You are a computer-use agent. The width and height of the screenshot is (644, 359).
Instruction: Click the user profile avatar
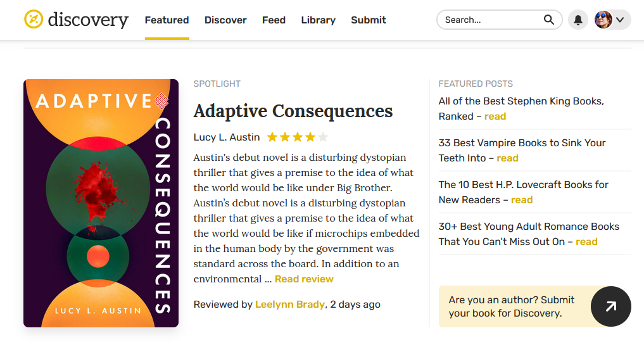[603, 20]
